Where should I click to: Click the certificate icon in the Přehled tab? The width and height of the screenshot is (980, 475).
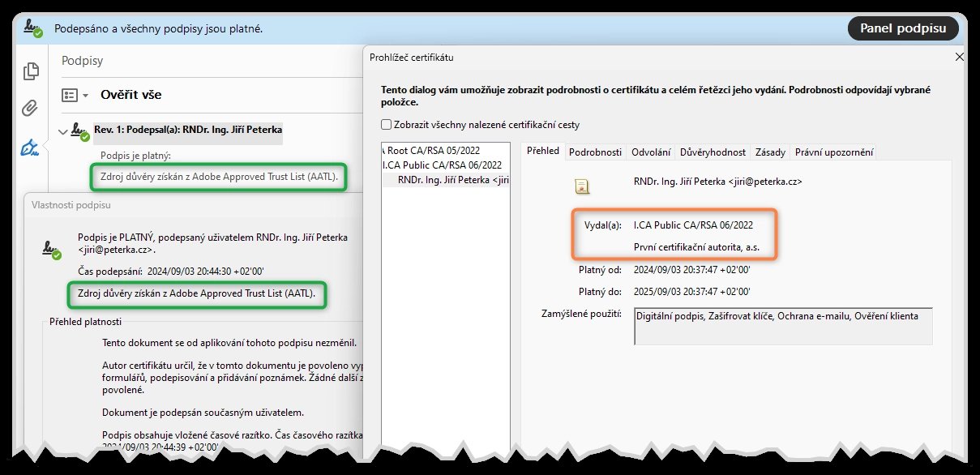(581, 186)
